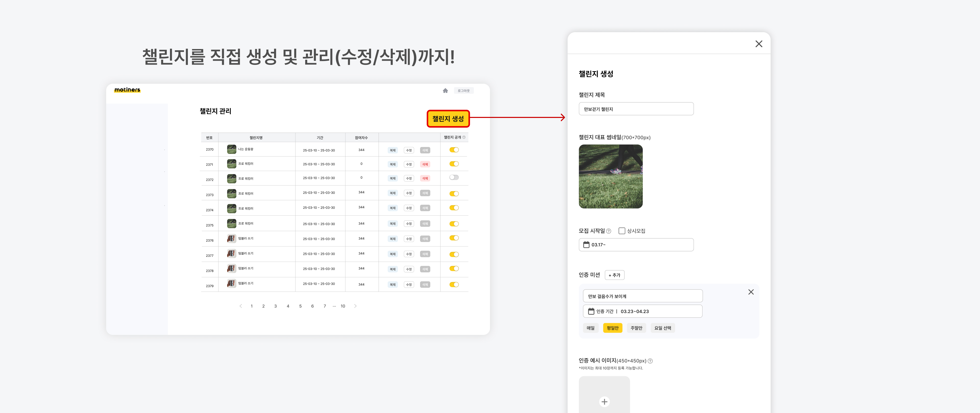Click calendar icon in 인증 기간 field
This screenshot has width=980, height=413.
tap(591, 311)
